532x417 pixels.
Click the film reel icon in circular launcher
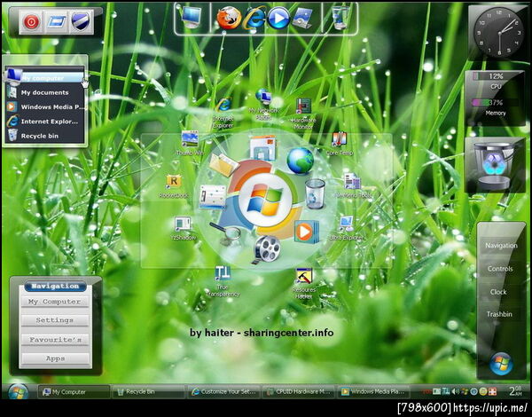(267, 249)
